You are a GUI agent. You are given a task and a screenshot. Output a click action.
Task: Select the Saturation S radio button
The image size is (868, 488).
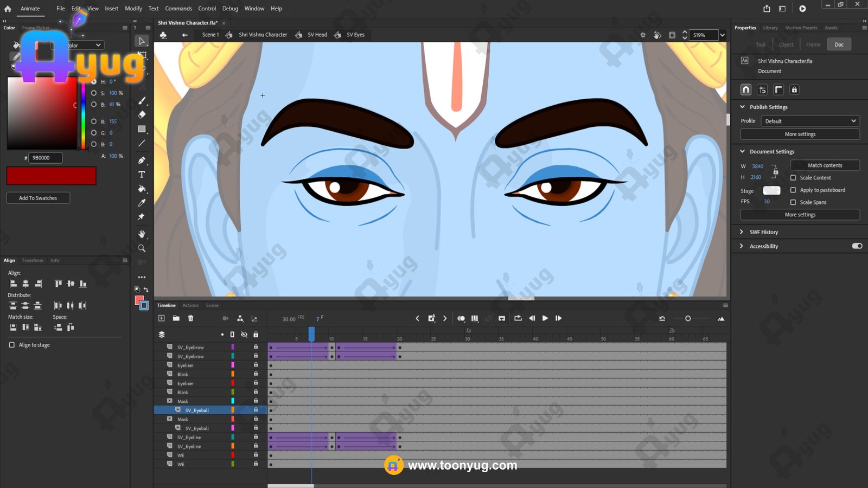click(x=94, y=93)
